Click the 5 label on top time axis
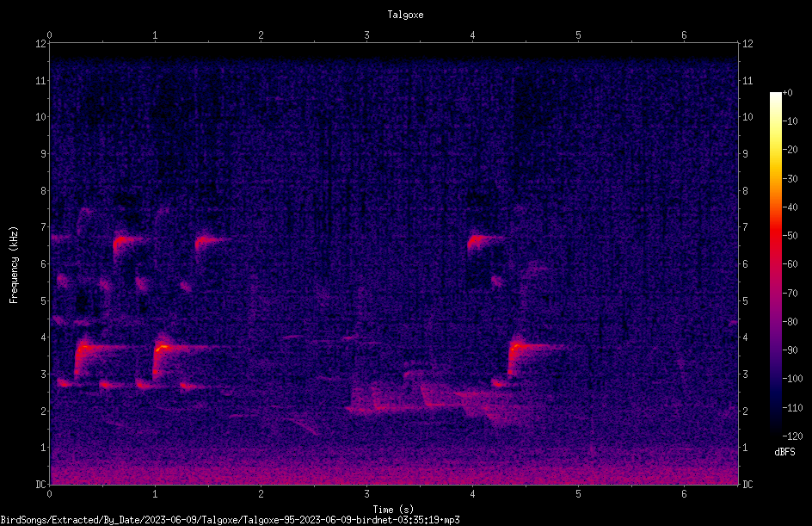Viewport: 812px width, 526px height. click(x=578, y=35)
